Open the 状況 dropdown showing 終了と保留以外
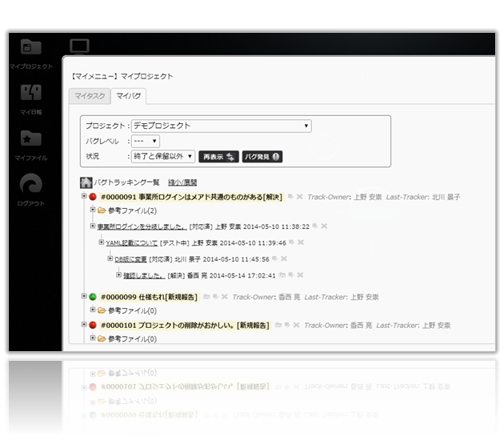The width and height of the screenshot is (504, 440). (x=163, y=157)
